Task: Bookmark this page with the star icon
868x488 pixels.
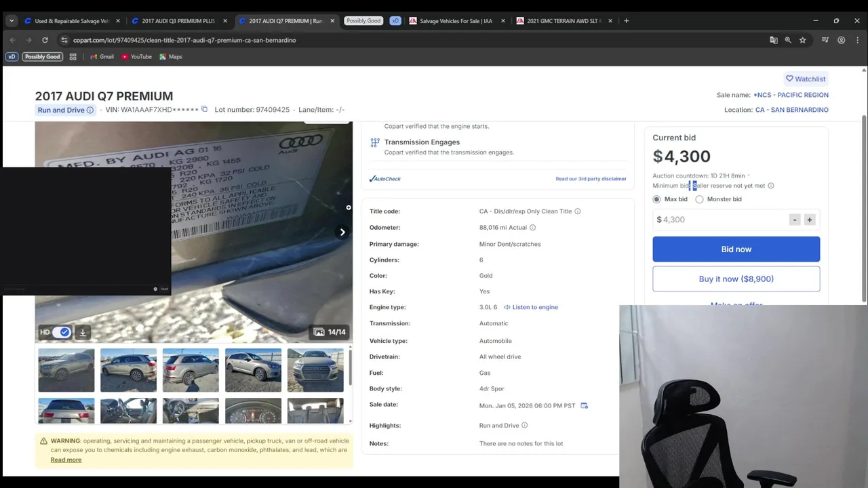Action: point(803,40)
